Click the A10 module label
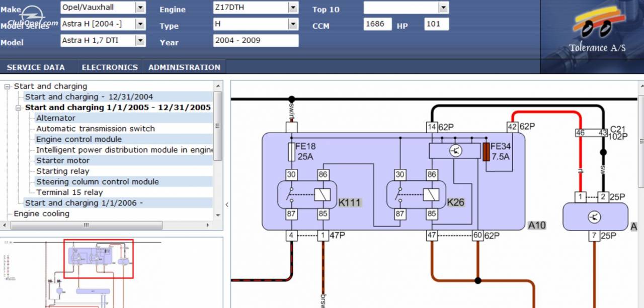The width and height of the screenshot is (644, 308). pyautogui.click(x=537, y=225)
